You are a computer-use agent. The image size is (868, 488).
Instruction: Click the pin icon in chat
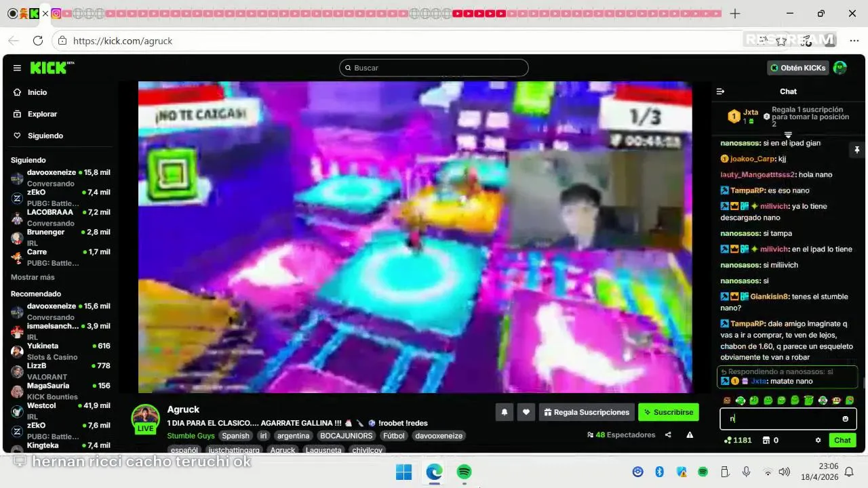pyautogui.click(x=857, y=150)
